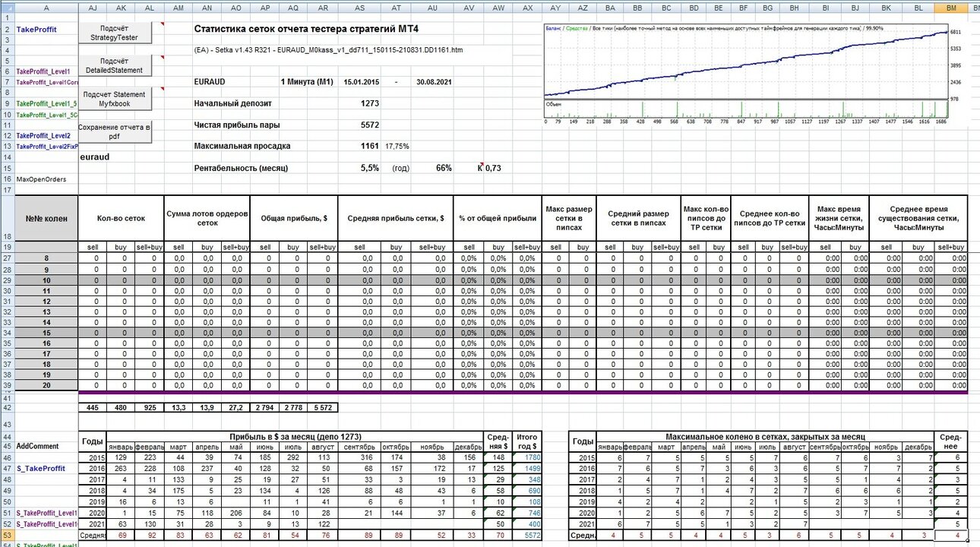The image size is (980, 547).
Task: Select the AddComment cell
Action: [x=38, y=446]
